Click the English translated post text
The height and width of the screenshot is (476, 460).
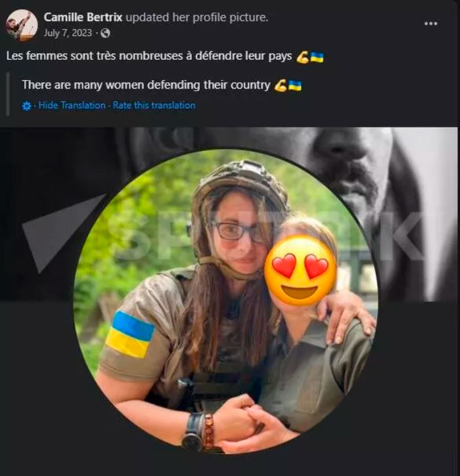coord(146,85)
